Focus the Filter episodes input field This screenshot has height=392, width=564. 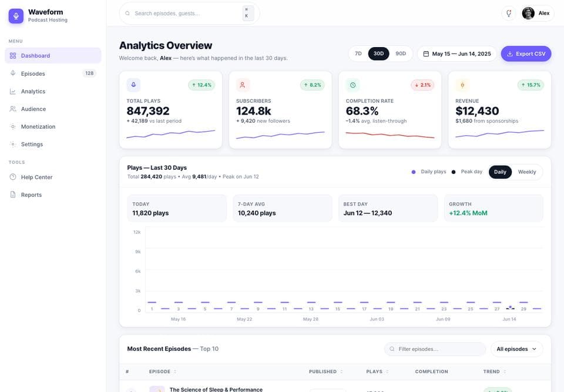pyautogui.click(x=435, y=349)
